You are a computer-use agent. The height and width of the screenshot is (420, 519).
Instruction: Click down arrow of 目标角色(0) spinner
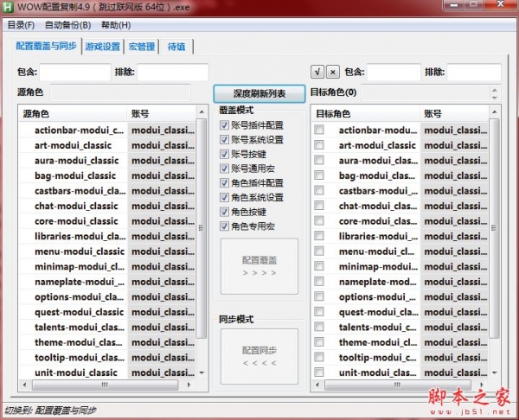click(x=495, y=98)
